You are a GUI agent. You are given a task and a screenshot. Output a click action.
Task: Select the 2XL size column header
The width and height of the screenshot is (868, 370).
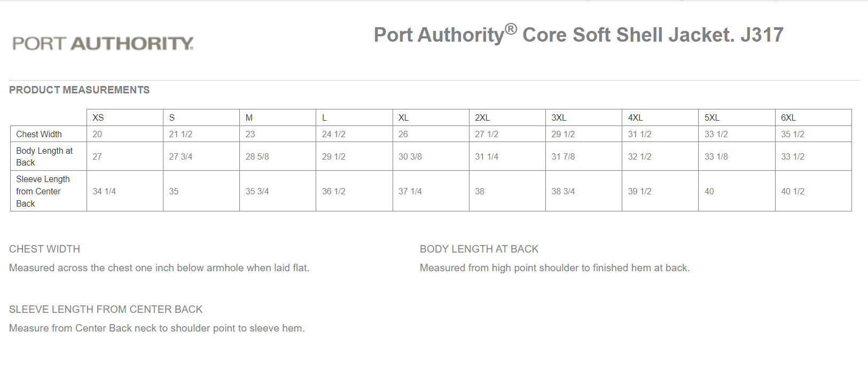coord(482,117)
